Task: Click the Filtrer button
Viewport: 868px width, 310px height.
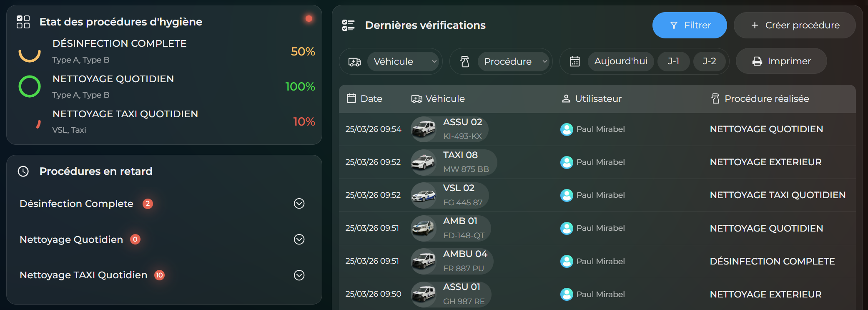Action: point(690,25)
